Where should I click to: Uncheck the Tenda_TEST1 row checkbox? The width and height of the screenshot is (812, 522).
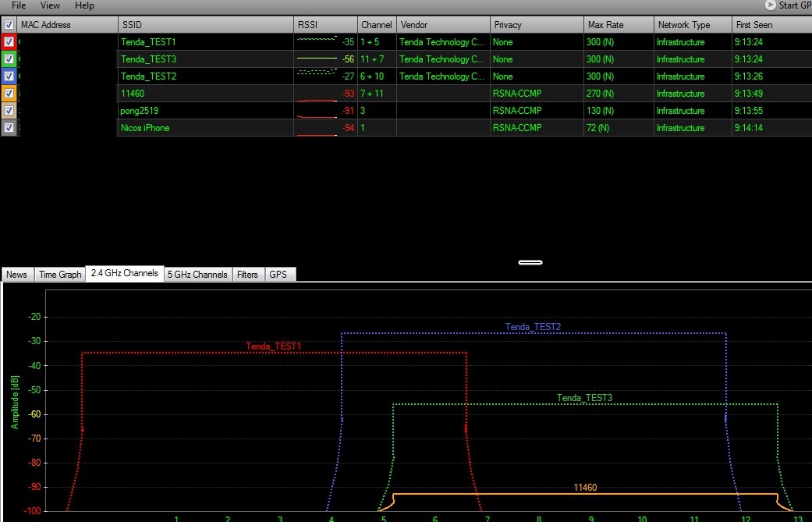[x=9, y=42]
